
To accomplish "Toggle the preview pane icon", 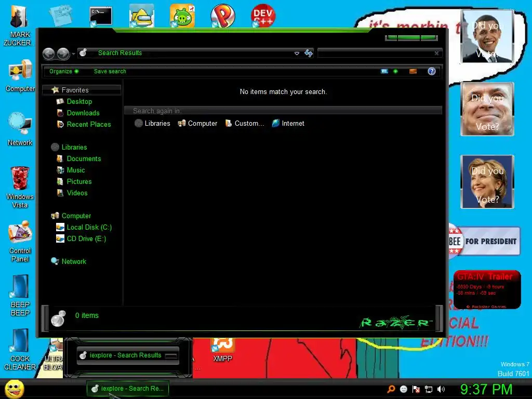I will pos(413,71).
